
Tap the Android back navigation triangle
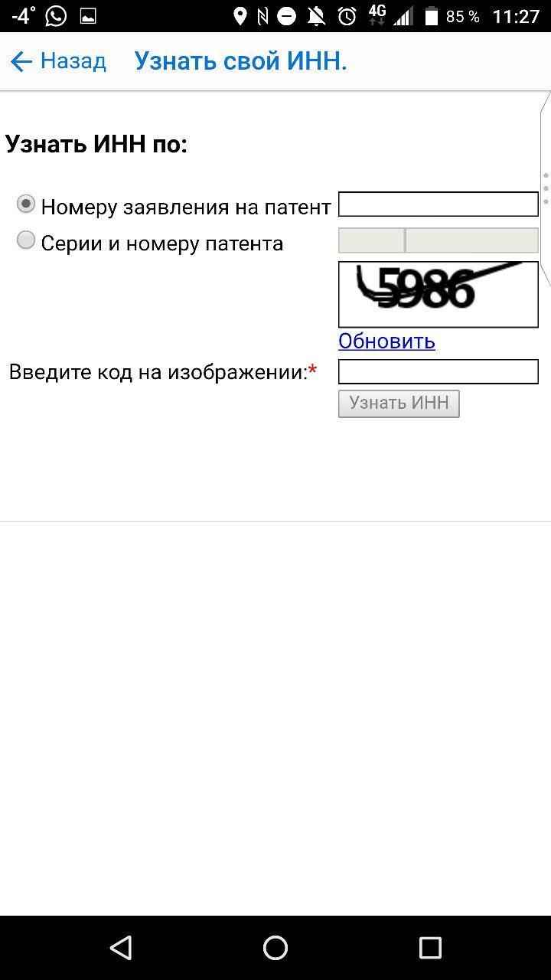(x=120, y=948)
